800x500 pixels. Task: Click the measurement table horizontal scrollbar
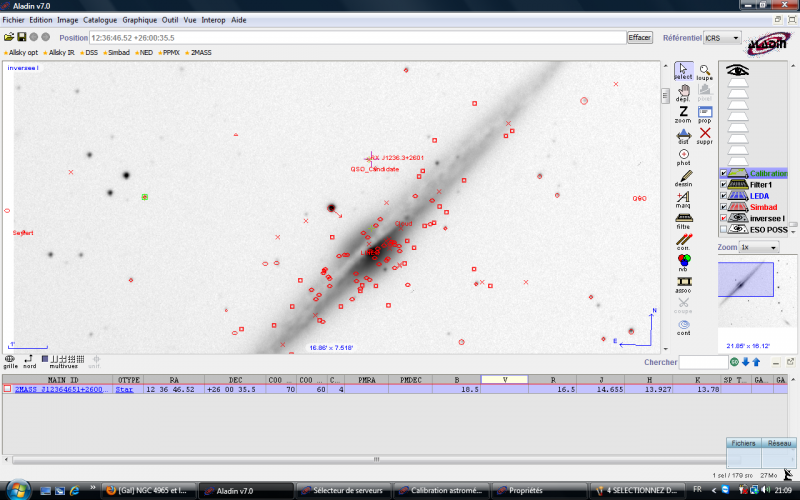click(376, 459)
